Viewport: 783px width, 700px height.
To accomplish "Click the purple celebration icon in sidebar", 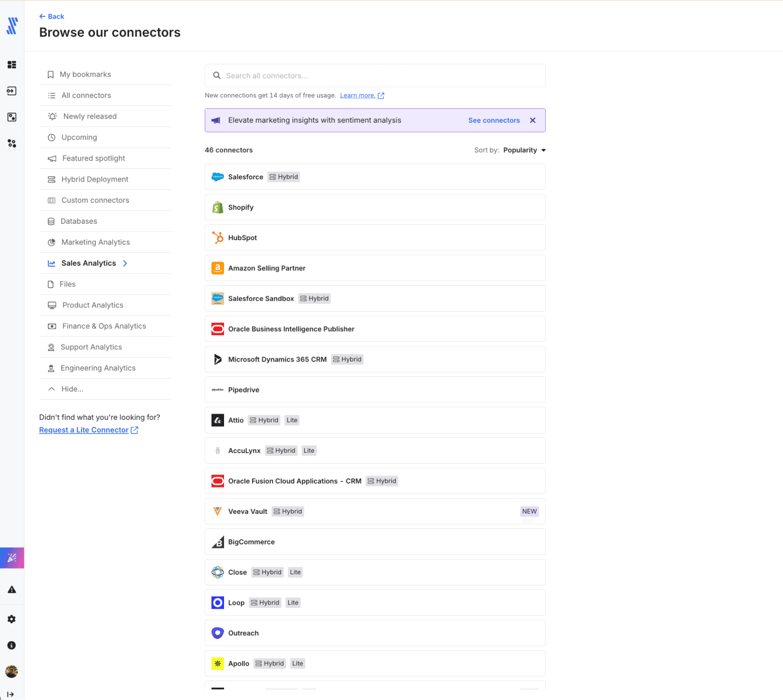I will [x=12, y=557].
